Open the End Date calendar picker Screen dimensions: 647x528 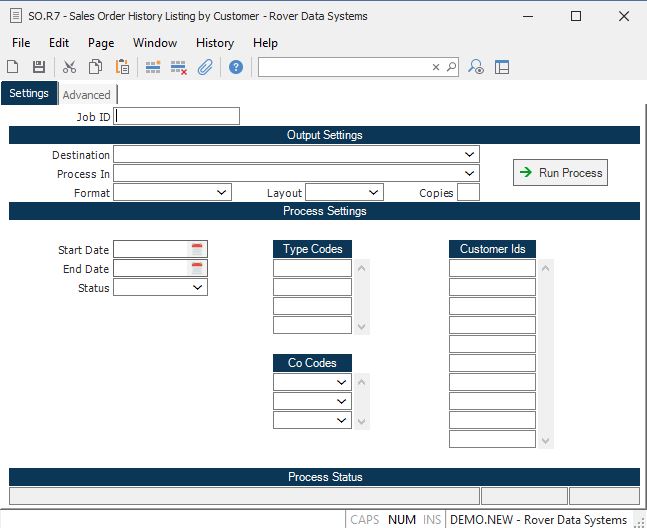click(x=197, y=268)
